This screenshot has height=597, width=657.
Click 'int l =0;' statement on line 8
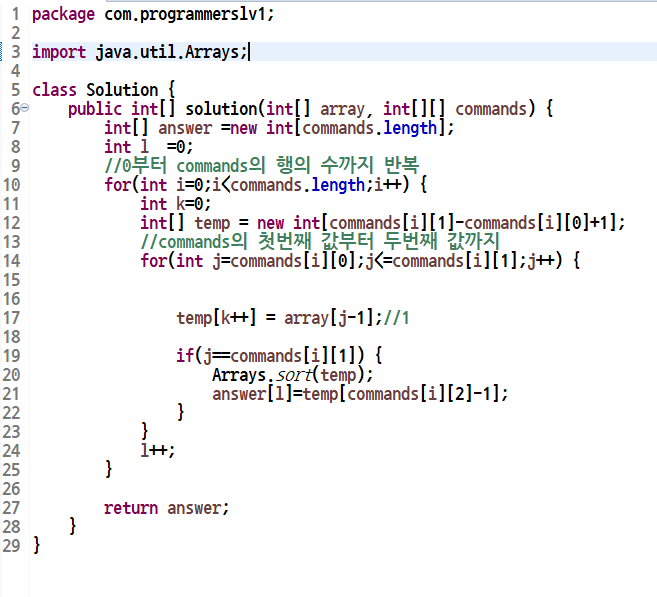pyautogui.click(x=149, y=147)
